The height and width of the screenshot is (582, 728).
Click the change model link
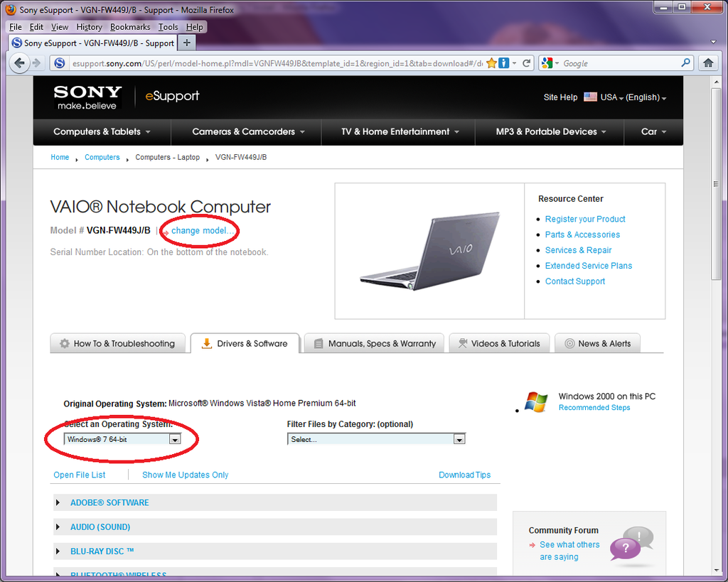point(203,231)
